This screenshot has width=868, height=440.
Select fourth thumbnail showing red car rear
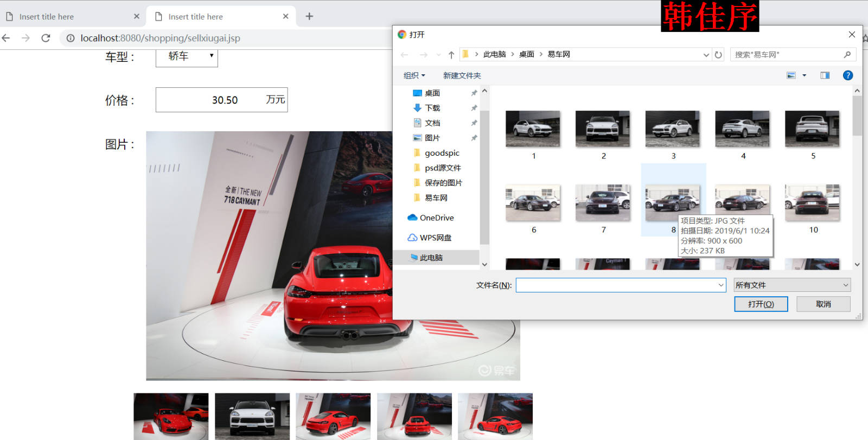[x=414, y=416]
